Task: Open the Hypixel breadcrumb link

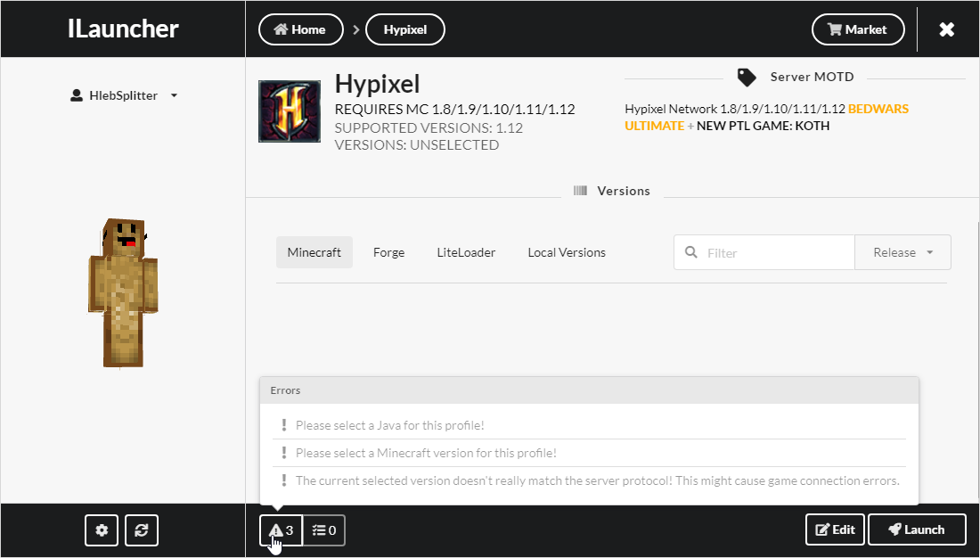Action: coord(405,29)
